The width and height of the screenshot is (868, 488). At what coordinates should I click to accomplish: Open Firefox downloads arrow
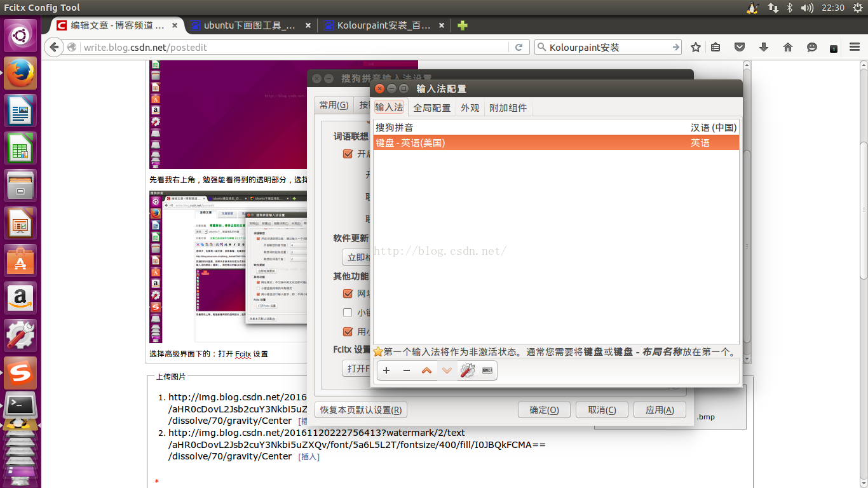point(764,47)
